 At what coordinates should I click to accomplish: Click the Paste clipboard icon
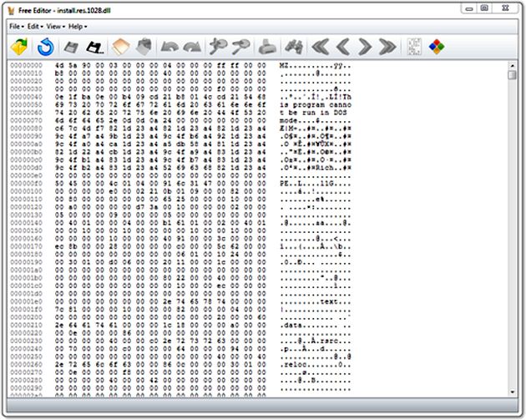[x=144, y=47]
